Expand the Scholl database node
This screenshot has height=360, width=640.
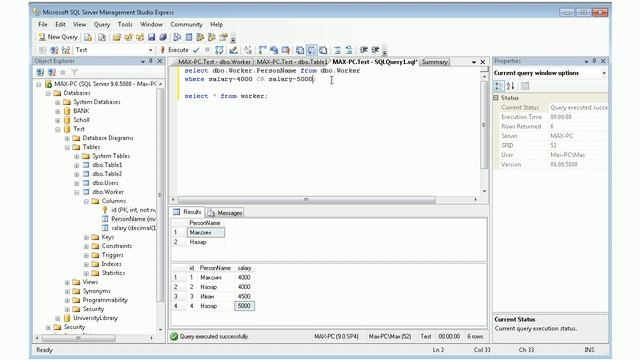(58, 120)
